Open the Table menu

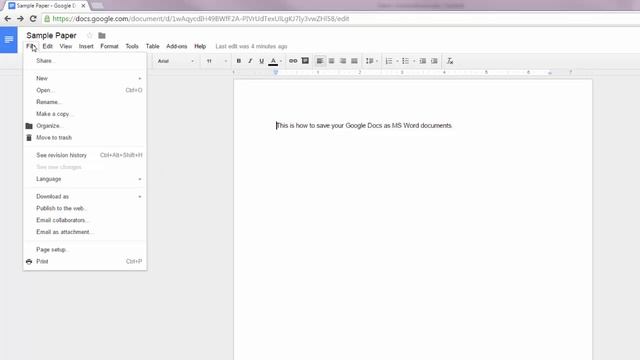point(152,46)
